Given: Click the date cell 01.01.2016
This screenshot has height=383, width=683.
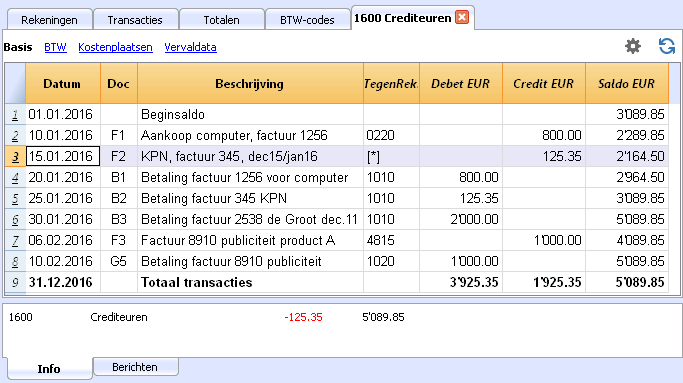Looking at the screenshot, I should click(x=63, y=115).
